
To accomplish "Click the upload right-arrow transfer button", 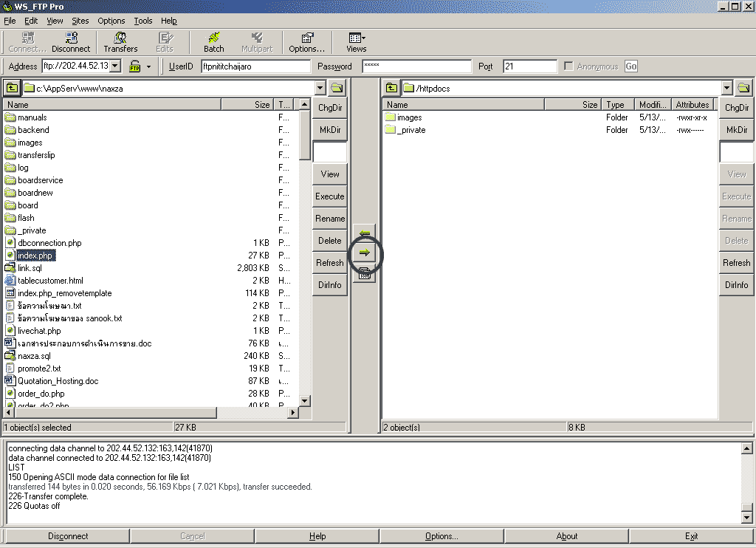I will pos(365,253).
